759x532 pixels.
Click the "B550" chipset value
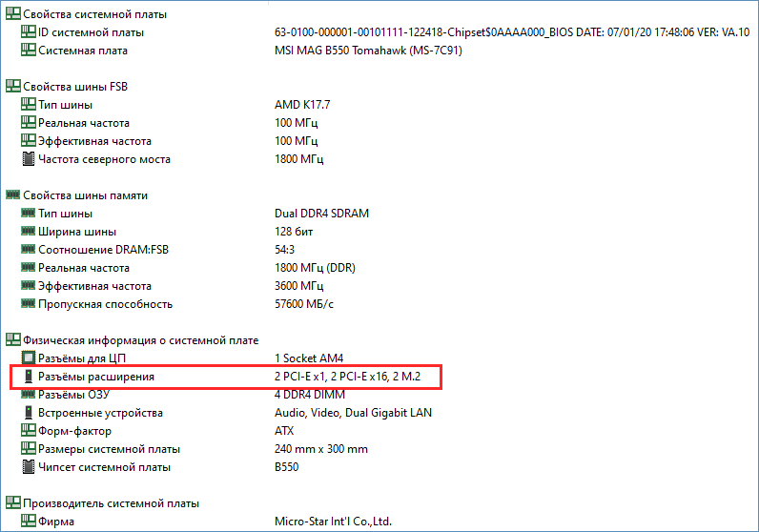click(x=287, y=467)
